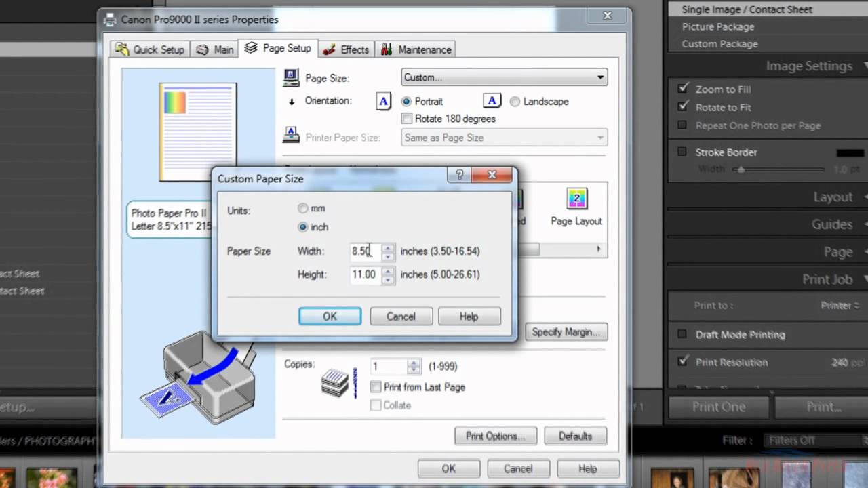The image size is (868, 488).
Task: Select mm units radio button
Action: (x=303, y=209)
